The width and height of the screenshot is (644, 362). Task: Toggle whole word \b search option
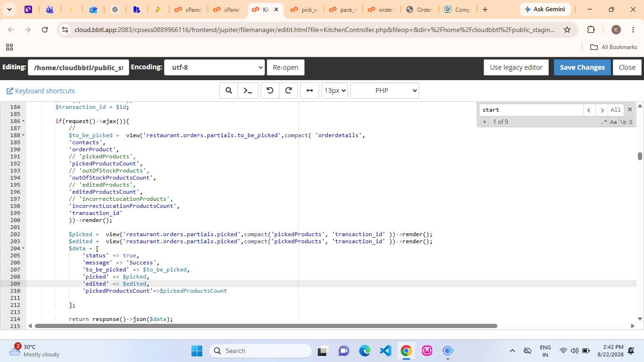click(x=623, y=122)
